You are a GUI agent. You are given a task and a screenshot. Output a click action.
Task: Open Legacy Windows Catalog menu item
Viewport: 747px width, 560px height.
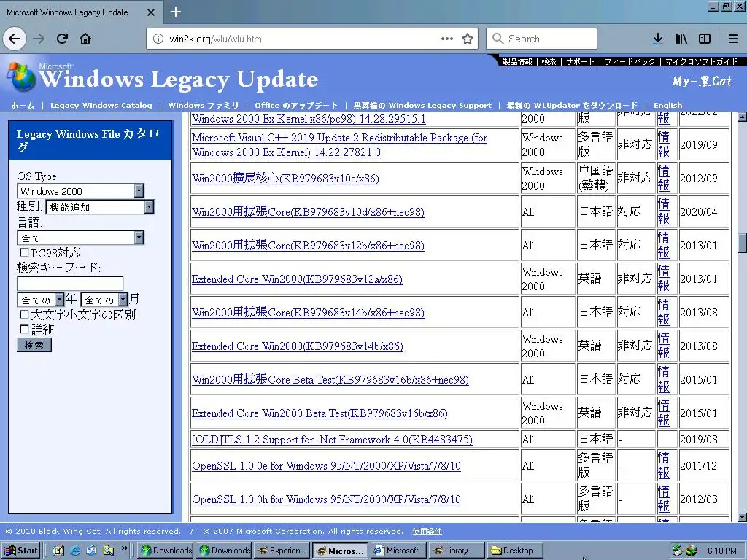click(x=101, y=105)
